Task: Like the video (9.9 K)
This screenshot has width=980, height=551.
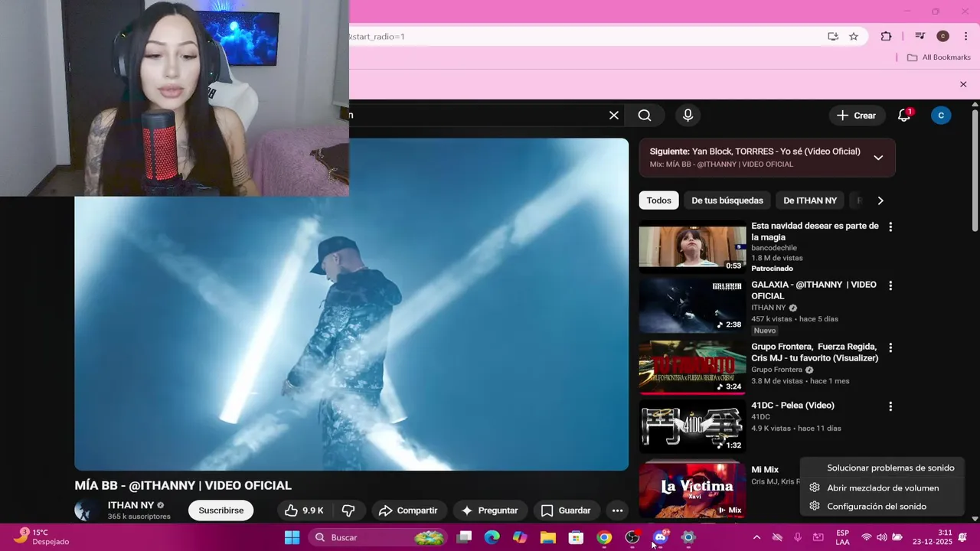Action: pos(305,510)
